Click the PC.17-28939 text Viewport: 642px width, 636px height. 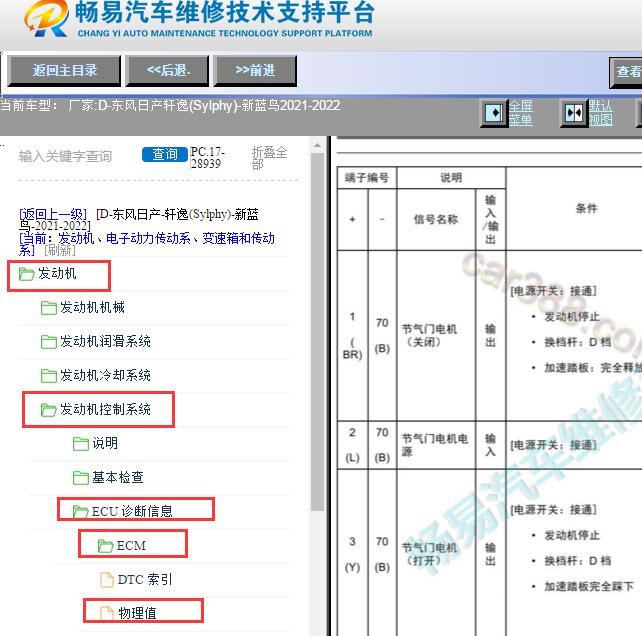point(208,158)
